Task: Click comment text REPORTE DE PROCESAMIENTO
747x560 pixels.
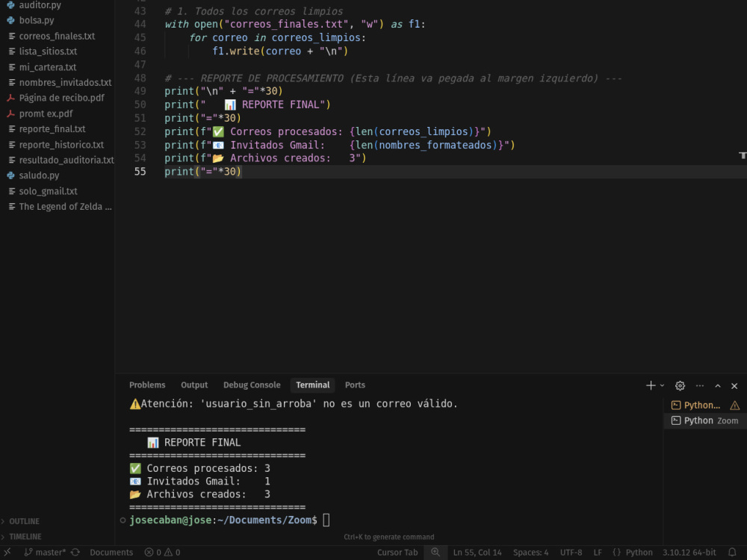Action: [272, 78]
